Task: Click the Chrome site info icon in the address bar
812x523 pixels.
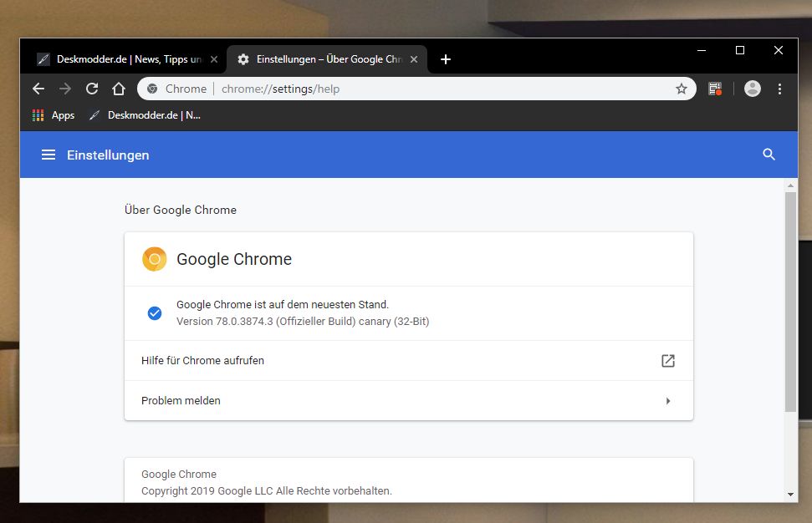Action: point(152,89)
